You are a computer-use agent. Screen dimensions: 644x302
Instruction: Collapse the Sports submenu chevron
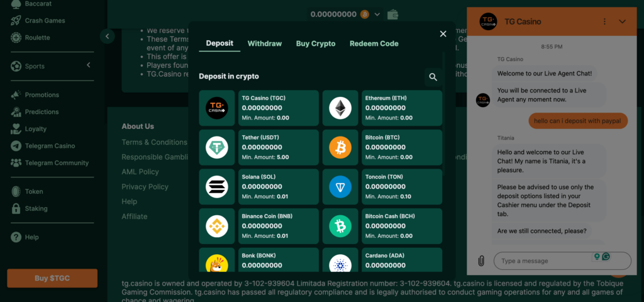pyautogui.click(x=88, y=65)
